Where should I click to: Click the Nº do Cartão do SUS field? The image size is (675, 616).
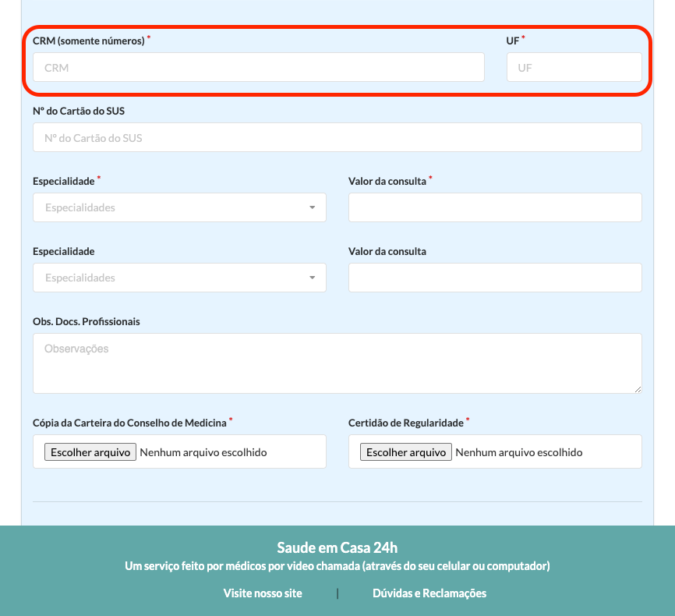click(x=337, y=138)
